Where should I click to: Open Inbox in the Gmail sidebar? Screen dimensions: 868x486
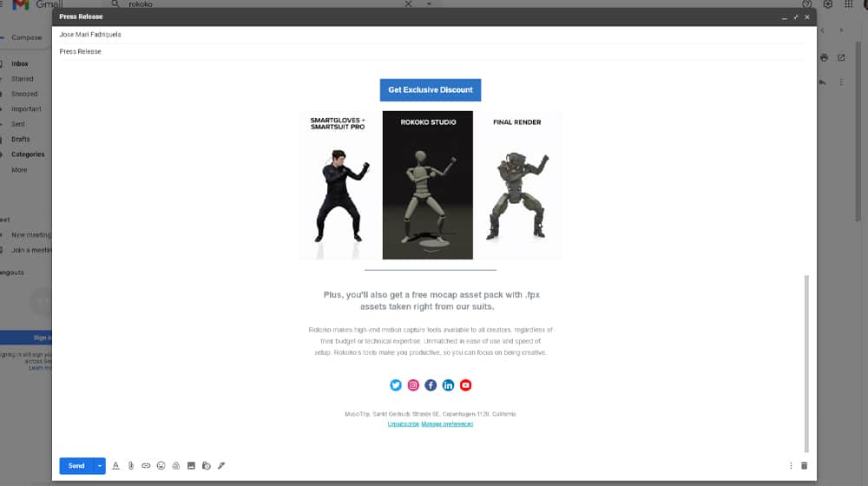(x=20, y=63)
